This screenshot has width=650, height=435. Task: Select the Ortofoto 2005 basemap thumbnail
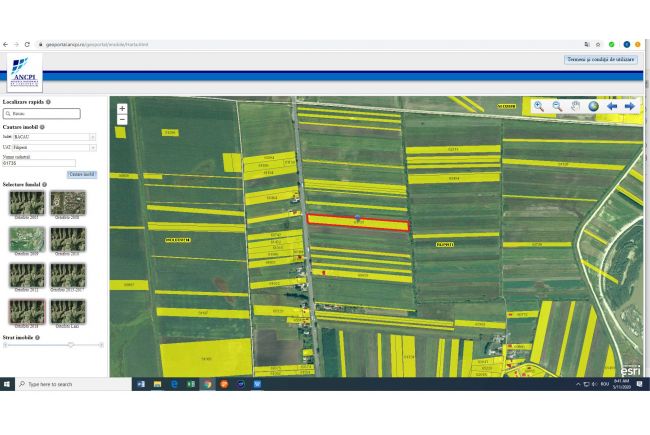[x=27, y=203]
